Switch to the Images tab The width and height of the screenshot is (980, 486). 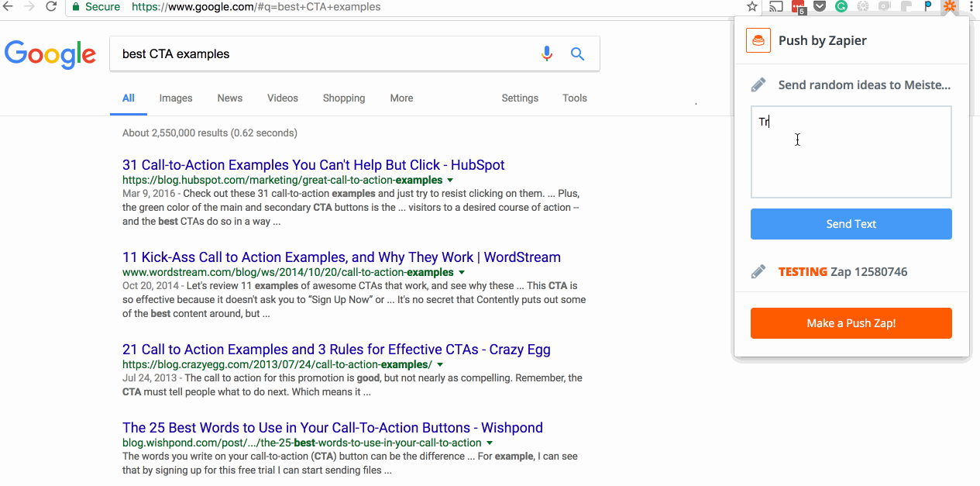[x=176, y=98]
